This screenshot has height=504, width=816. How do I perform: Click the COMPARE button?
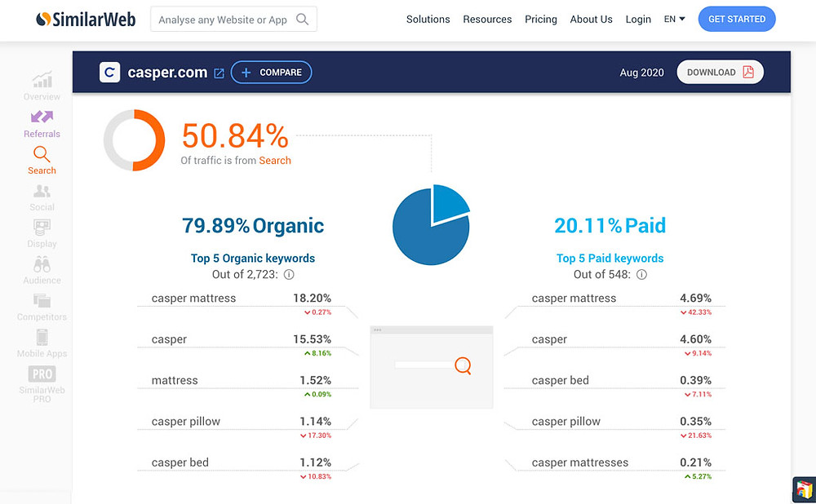click(x=271, y=73)
